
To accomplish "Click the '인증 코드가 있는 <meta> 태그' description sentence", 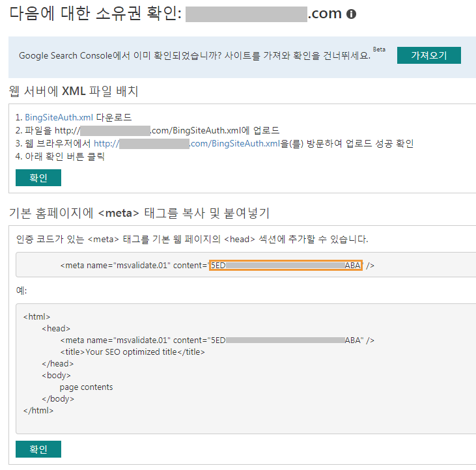I will coord(192,239).
